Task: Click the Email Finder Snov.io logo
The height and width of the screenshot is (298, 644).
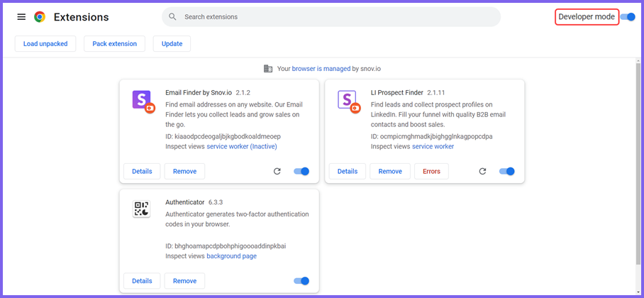Action: click(143, 101)
